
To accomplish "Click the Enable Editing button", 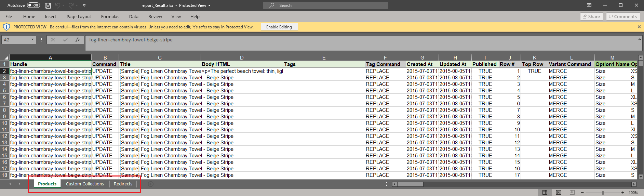I will (279, 27).
